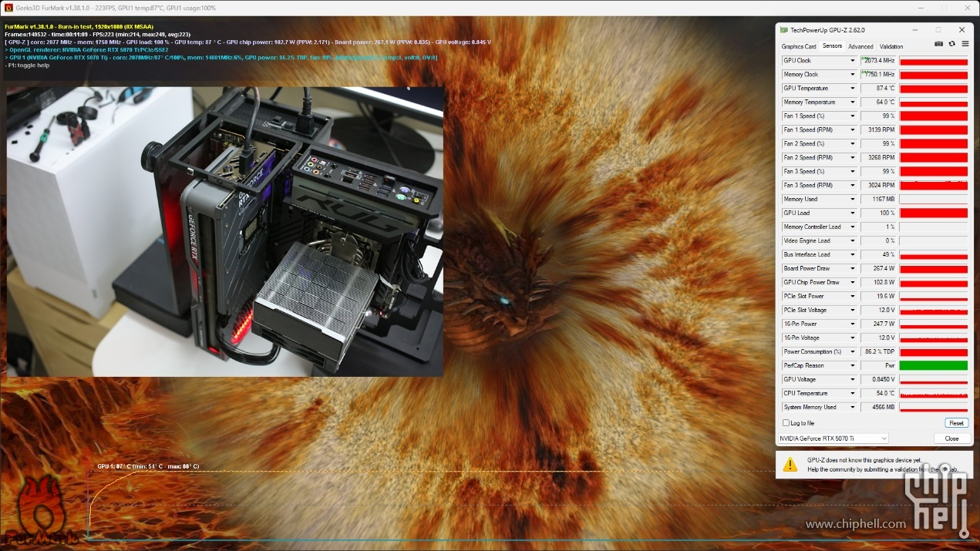Go to the Validation tab
980x551 pixels.
click(891, 47)
